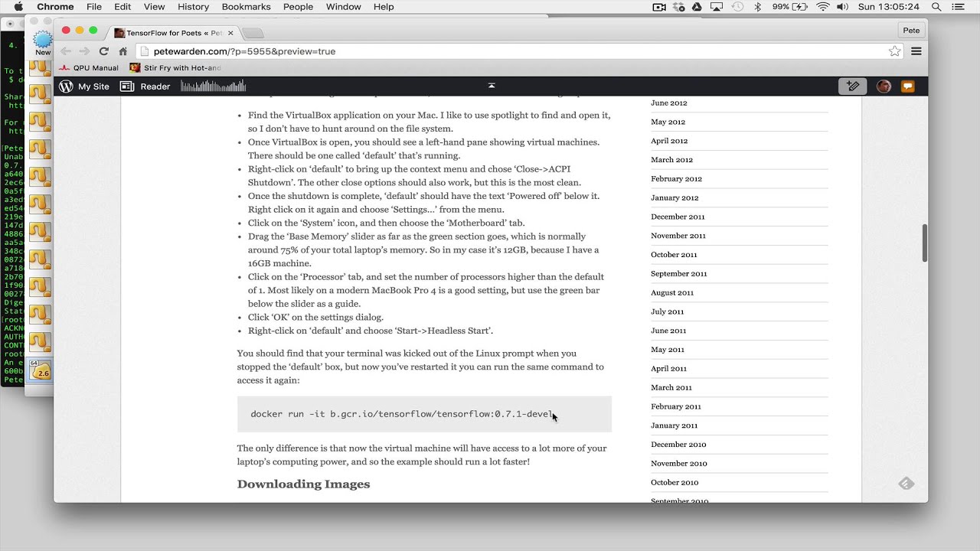Open the QPU Manual bookmark
This screenshot has width=980, height=551.
pyautogui.click(x=90, y=68)
